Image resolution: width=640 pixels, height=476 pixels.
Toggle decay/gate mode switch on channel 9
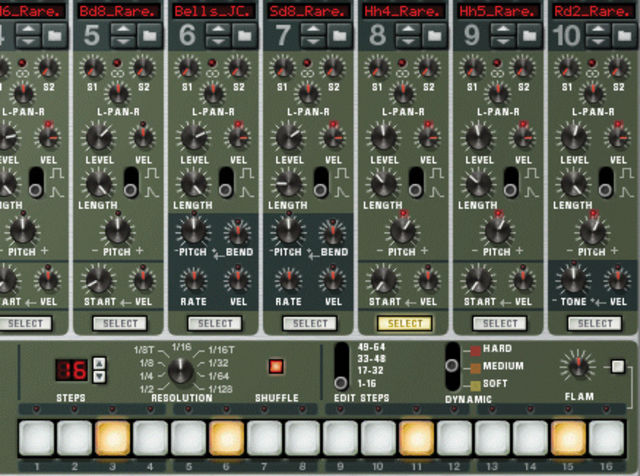pyautogui.click(x=511, y=182)
